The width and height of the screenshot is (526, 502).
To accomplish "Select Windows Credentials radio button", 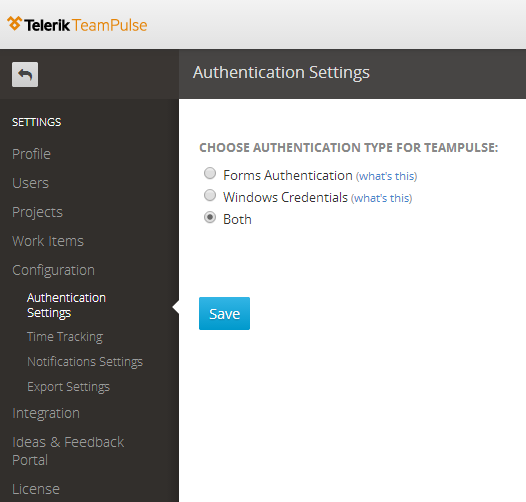I will (210, 195).
